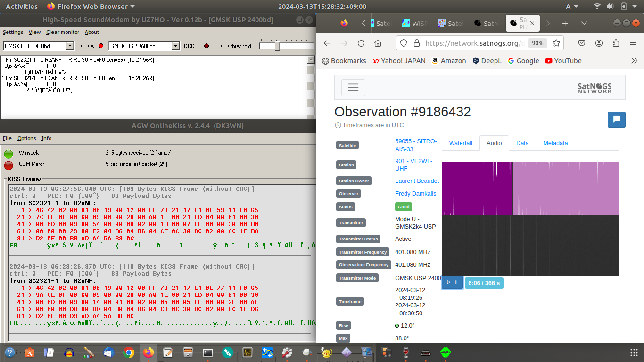This screenshot has width=644, height=362.
Task: Open Pocket save icon in Firefox
Action: tap(582, 43)
